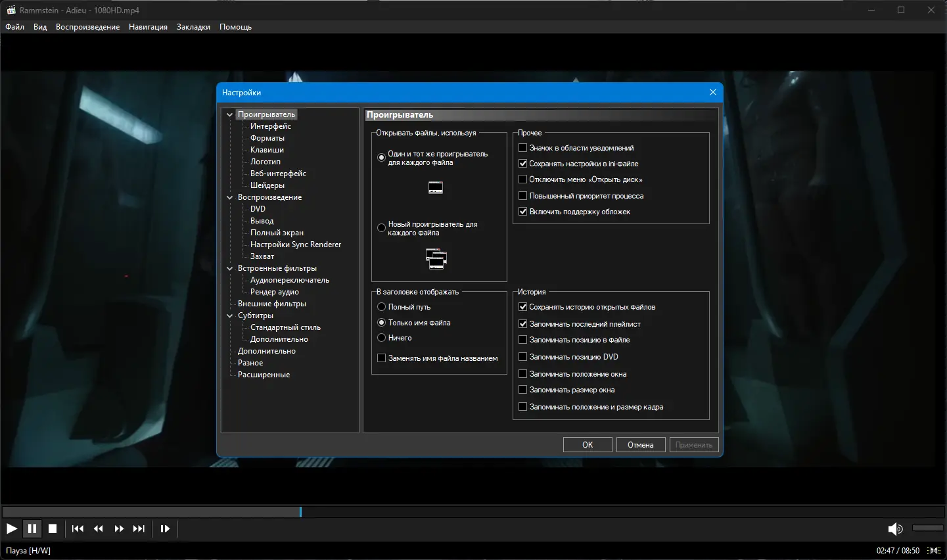947x560 pixels.
Task: Open the Вид menu
Action: (40, 27)
